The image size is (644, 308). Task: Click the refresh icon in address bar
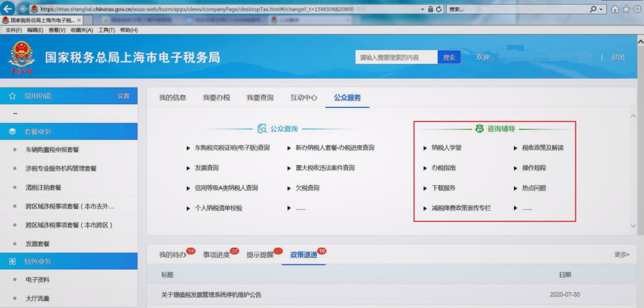(x=439, y=9)
